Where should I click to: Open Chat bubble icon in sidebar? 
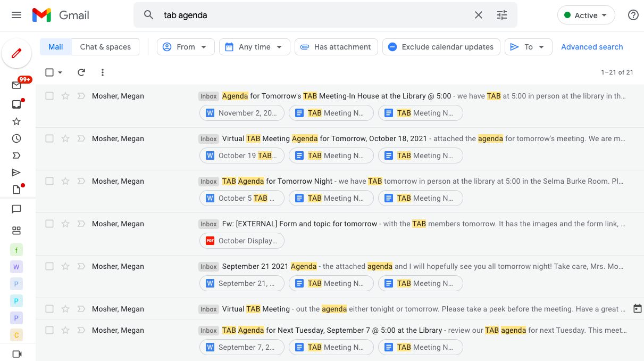pyautogui.click(x=16, y=209)
